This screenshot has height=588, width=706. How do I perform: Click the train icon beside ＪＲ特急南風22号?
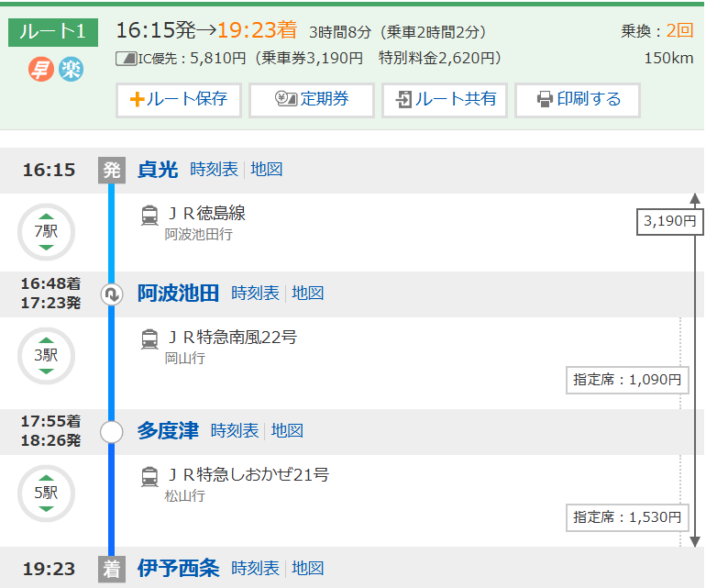point(149,338)
